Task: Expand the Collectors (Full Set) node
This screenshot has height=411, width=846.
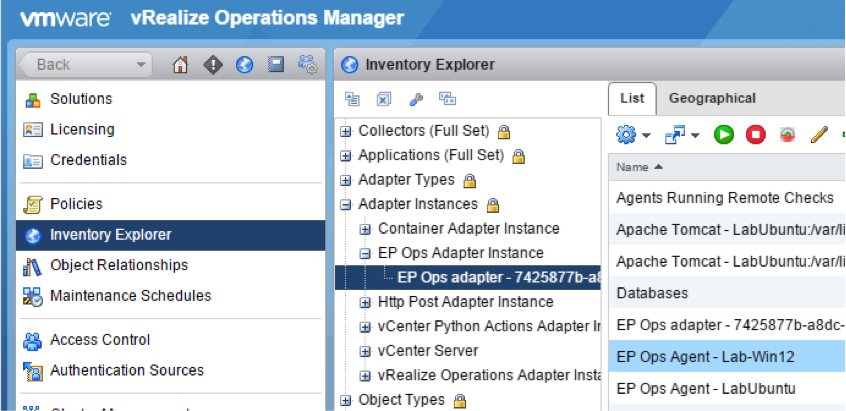Action: [x=346, y=131]
